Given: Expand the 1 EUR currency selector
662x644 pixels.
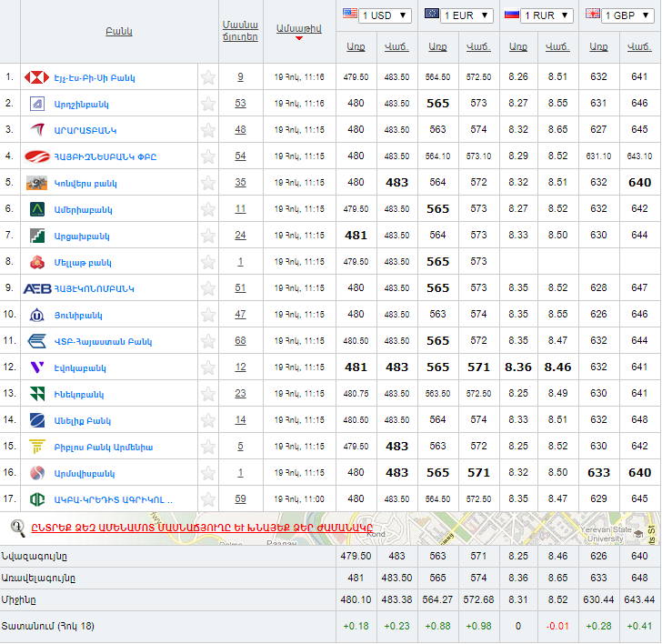Looking at the screenshot, I should 467,15.
